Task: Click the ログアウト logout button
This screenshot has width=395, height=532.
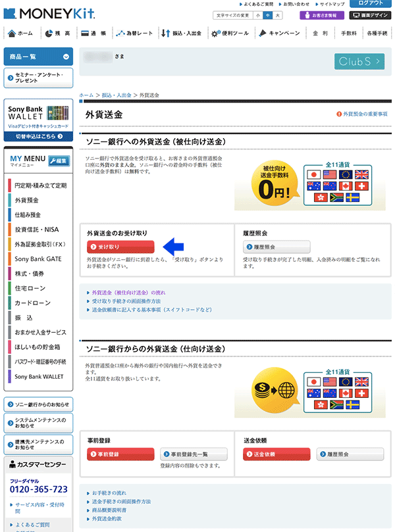Action: click(x=370, y=3)
